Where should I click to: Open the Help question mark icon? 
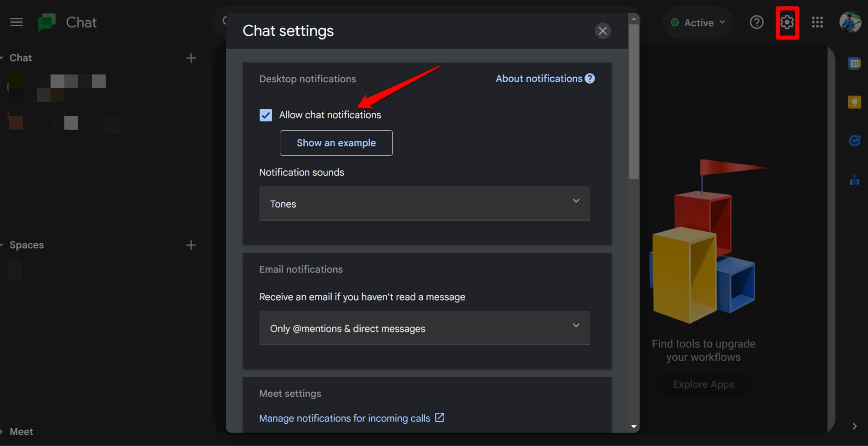pyautogui.click(x=756, y=22)
